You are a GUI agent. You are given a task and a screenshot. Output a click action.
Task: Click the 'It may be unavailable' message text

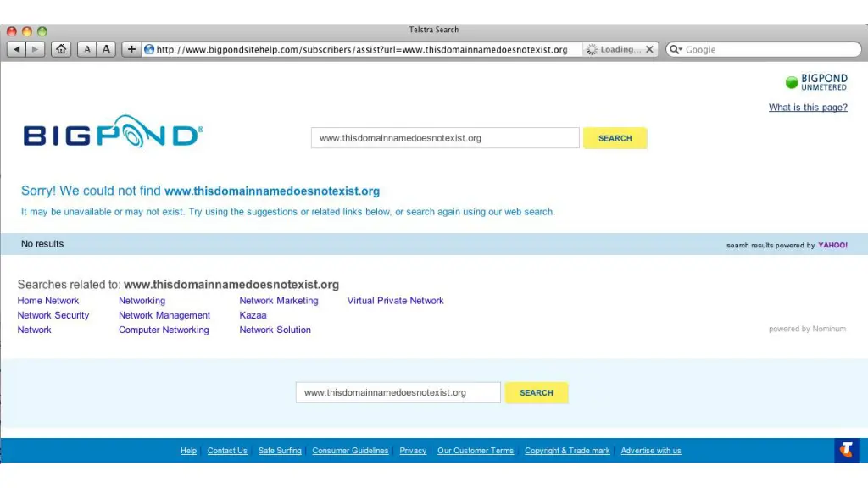288,211
